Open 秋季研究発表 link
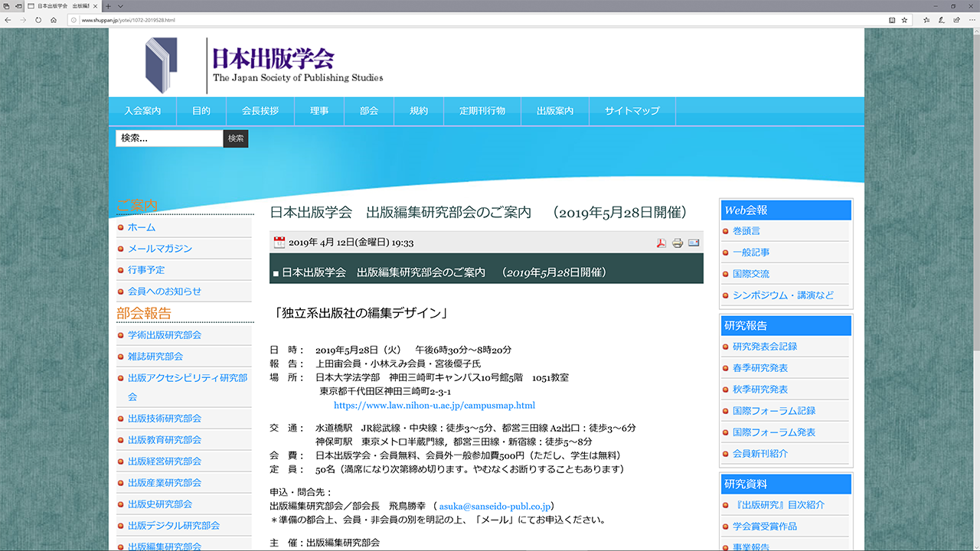The height and width of the screenshot is (551, 980). pyautogui.click(x=760, y=390)
